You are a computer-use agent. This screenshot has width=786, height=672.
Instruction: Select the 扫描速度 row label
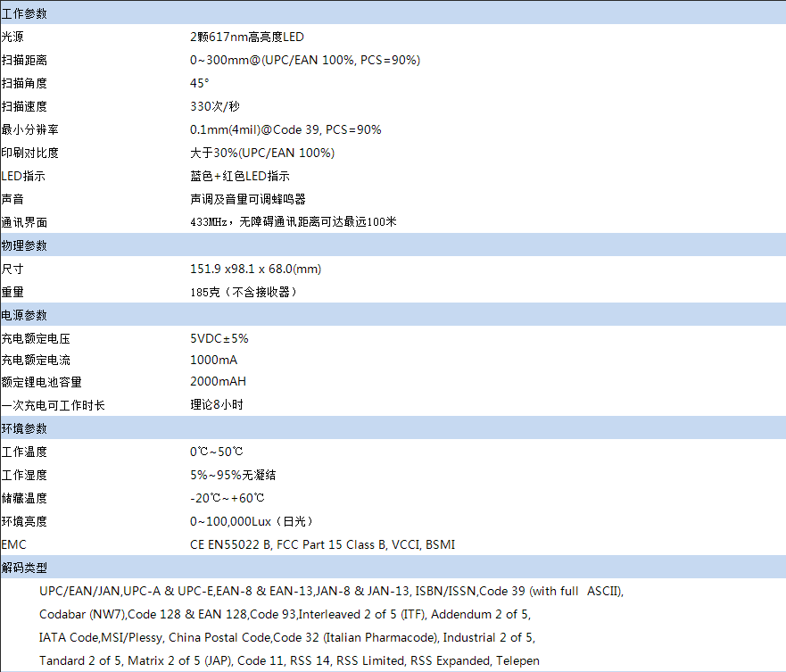(x=24, y=105)
